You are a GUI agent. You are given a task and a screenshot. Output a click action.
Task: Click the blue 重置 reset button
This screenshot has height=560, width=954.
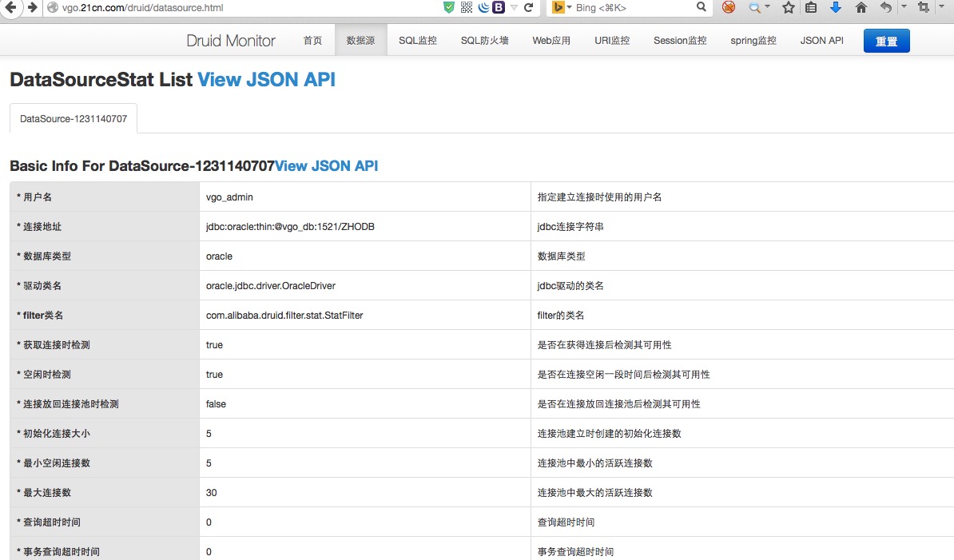886,41
